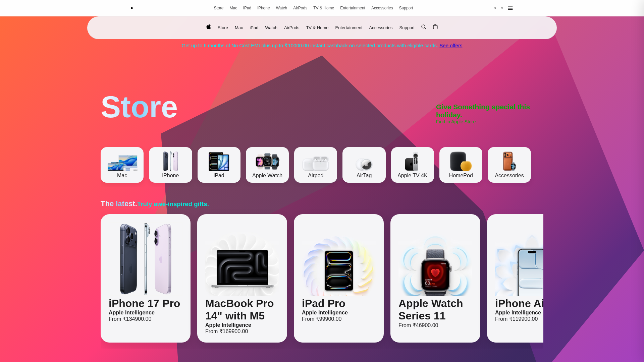Click AirPods in the white top bar
The height and width of the screenshot is (362, 644).
click(300, 8)
